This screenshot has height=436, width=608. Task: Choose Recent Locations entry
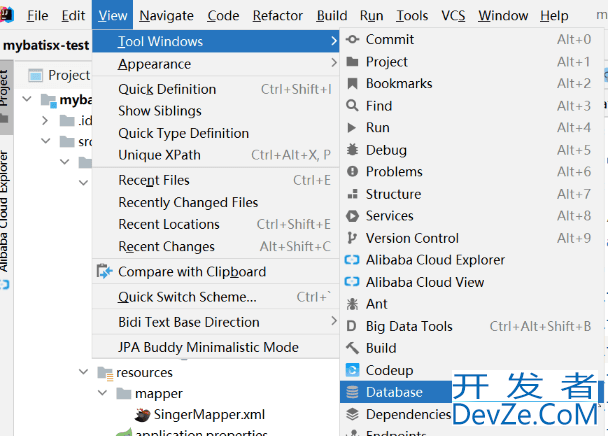[216, 224]
